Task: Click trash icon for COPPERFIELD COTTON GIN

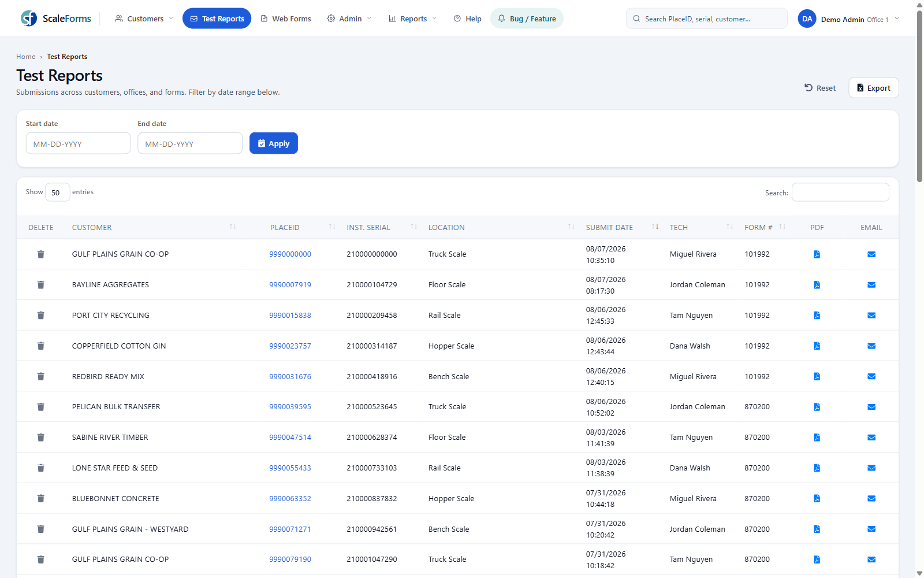Action: 41,346
